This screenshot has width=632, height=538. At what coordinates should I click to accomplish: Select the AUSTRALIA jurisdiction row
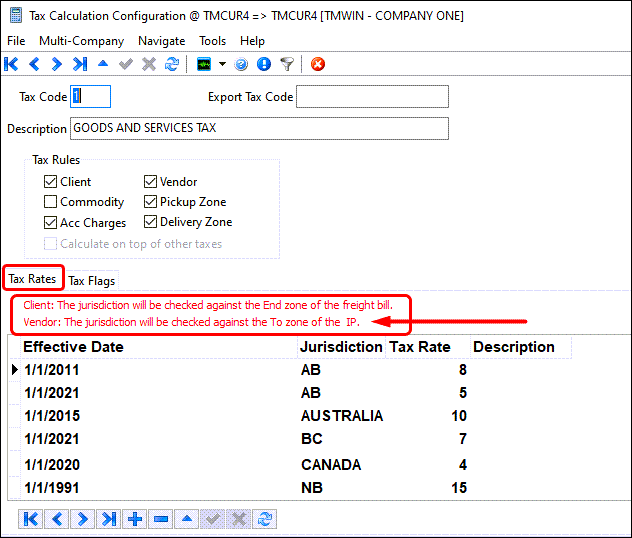pos(341,416)
